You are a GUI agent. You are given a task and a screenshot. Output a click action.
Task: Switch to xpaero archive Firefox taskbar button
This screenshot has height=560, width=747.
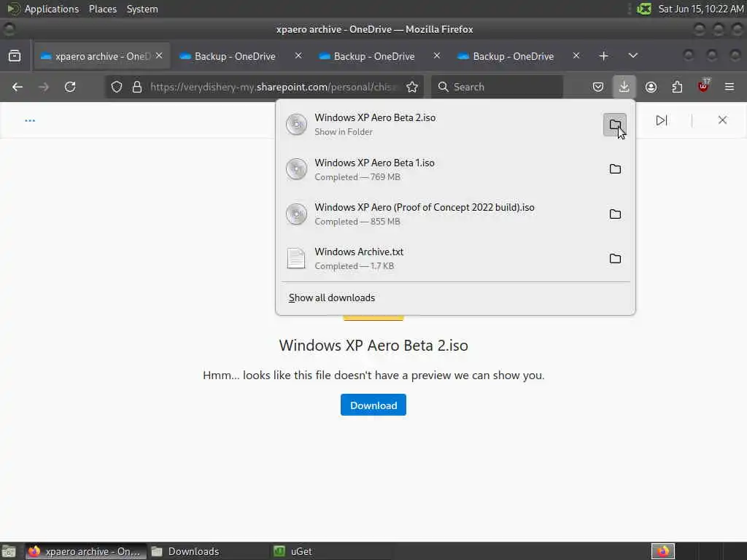coord(85,551)
